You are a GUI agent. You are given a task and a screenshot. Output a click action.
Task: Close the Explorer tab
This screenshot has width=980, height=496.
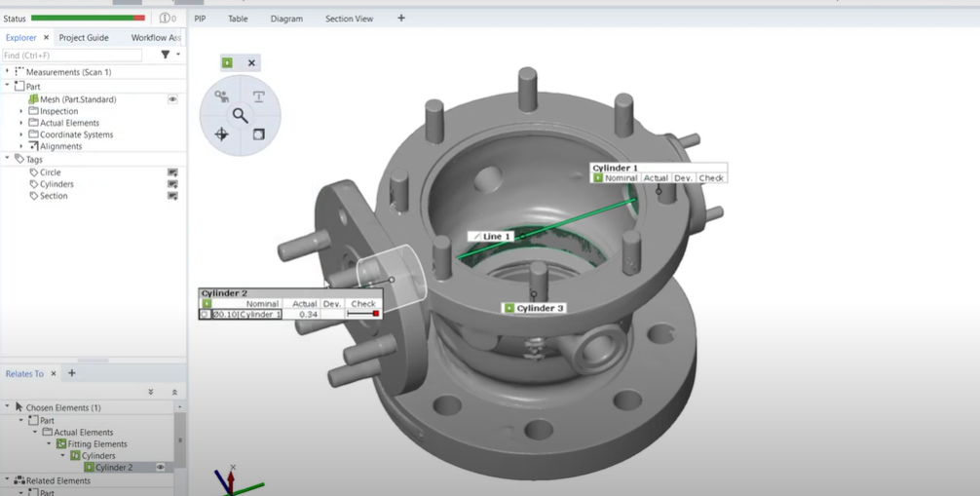click(46, 38)
